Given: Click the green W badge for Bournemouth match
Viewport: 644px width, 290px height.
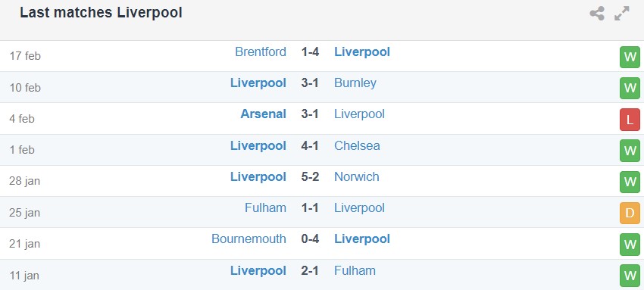Looking at the screenshot, I should tap(630, 245).
